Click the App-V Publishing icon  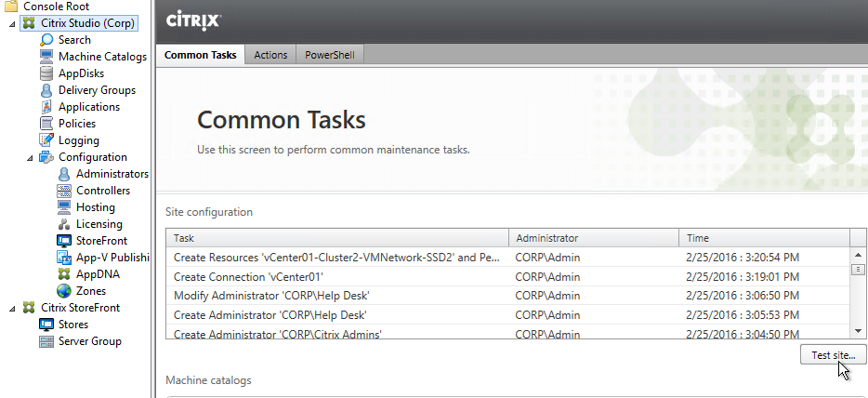click(x=65, y=258)
